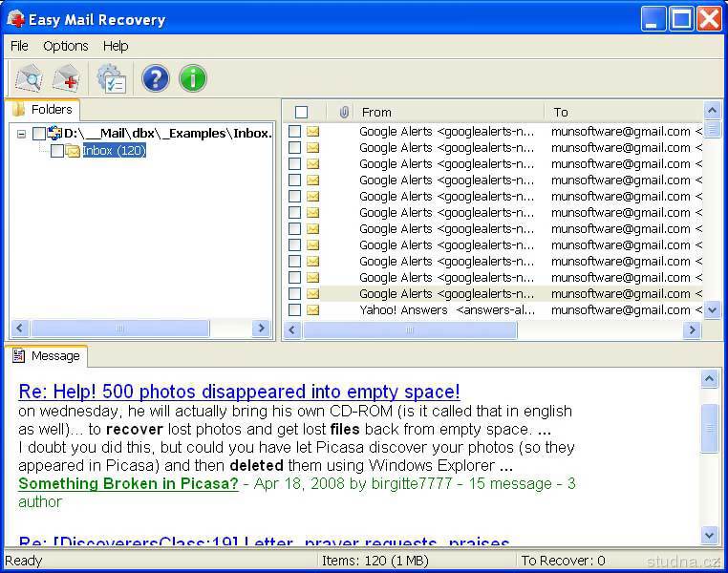The image size is (728, 573).
Task: Click the green info about icon
Action: tap(193, 78)
